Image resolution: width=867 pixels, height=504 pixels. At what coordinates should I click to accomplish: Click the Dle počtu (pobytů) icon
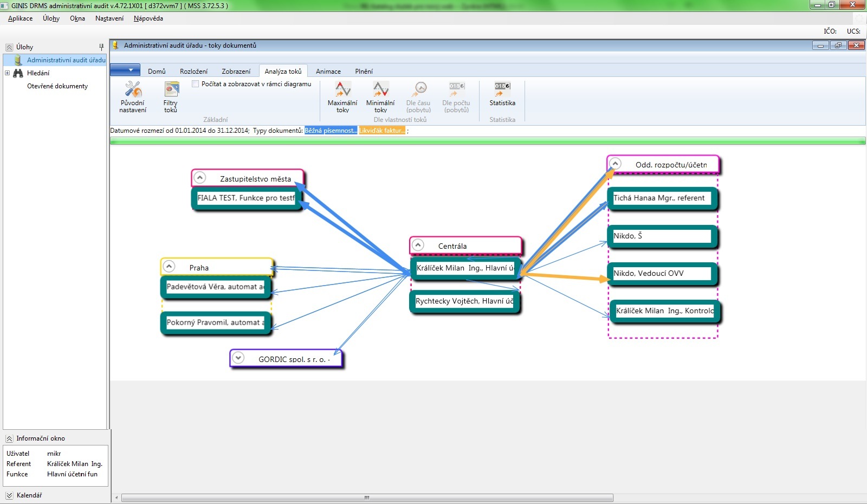456,89
